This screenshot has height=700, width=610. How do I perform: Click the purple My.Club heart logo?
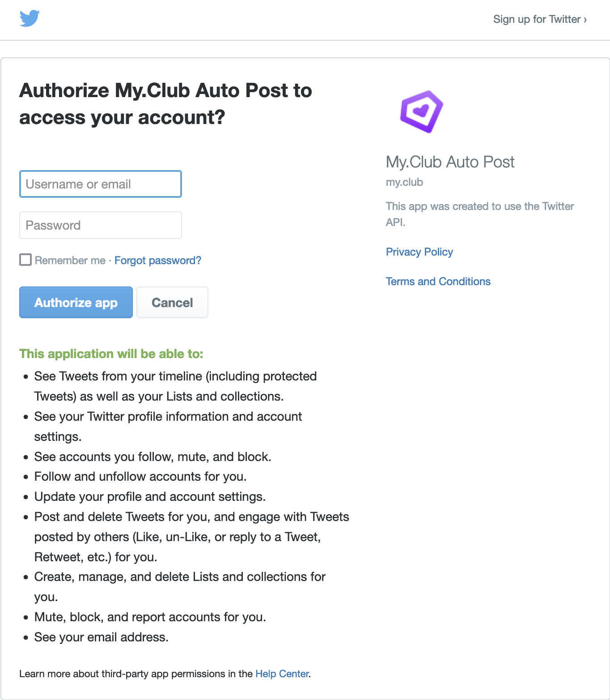(x=421, y=111)
